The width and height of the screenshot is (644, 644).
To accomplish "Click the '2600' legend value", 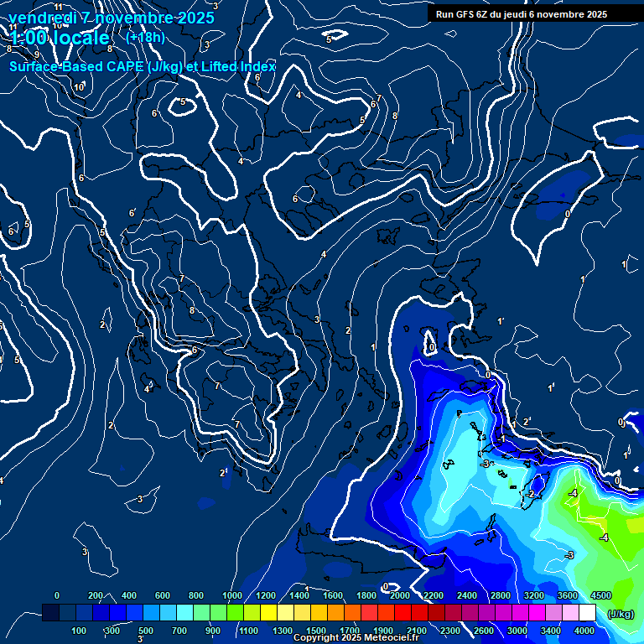I will (483, 631).
